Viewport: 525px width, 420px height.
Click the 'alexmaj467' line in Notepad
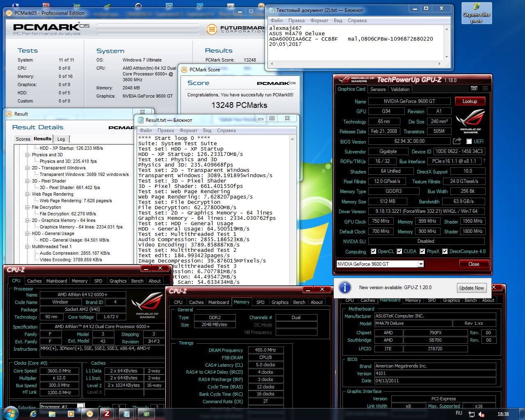point(285,28)
